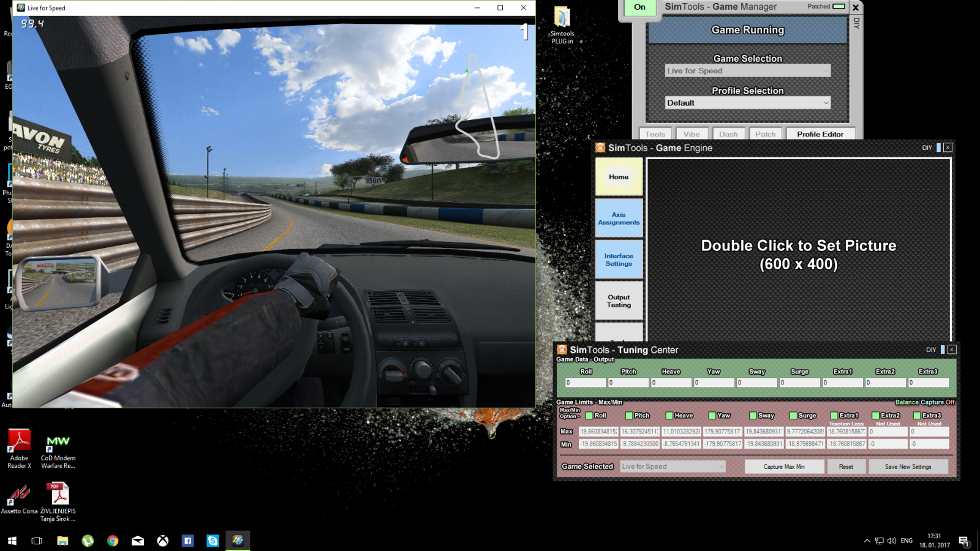Click Surge output value field

coord(799,383)
